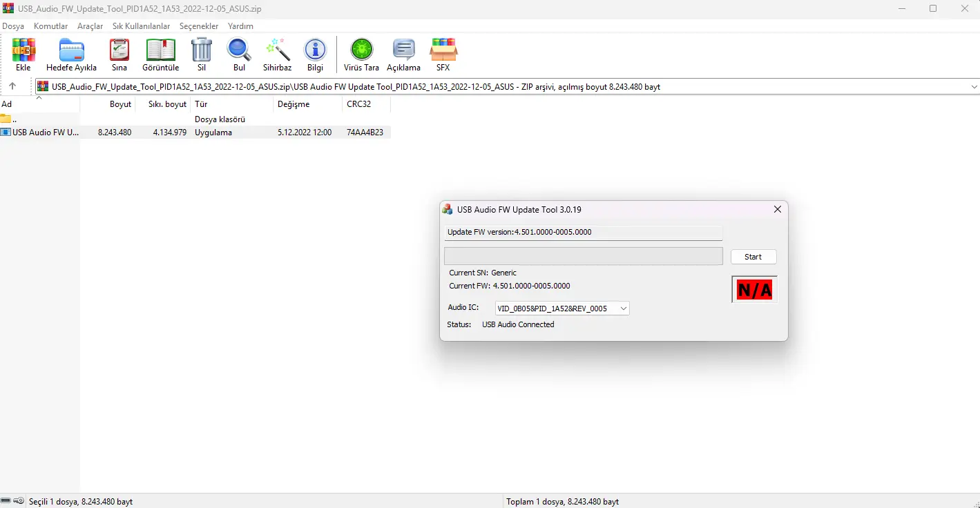
Task: Sort by the Tür column header
Action: [232, 104]
